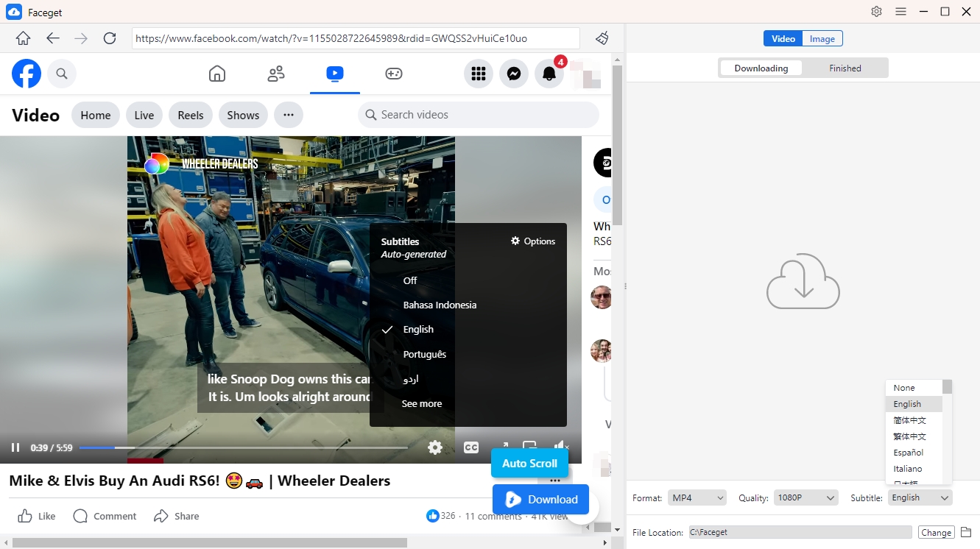Choose None in the subtitle list
Screen dimensions: 980x549
914,388
